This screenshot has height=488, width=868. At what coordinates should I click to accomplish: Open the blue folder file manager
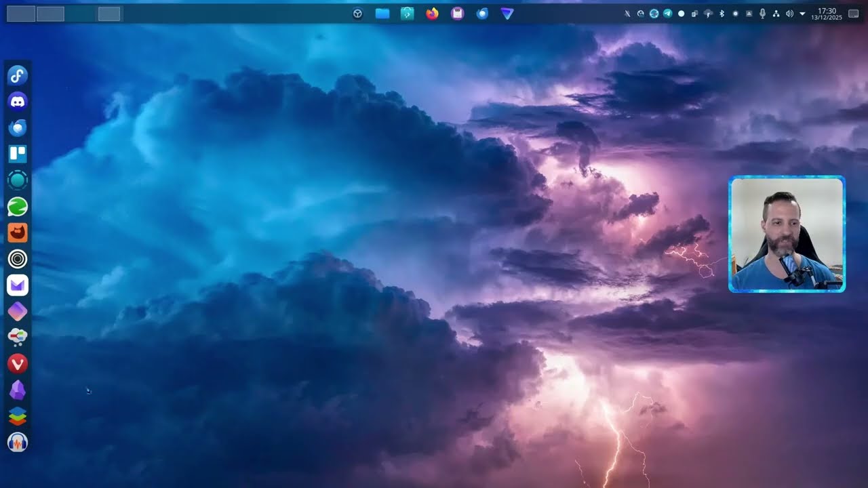coord(382,14)
